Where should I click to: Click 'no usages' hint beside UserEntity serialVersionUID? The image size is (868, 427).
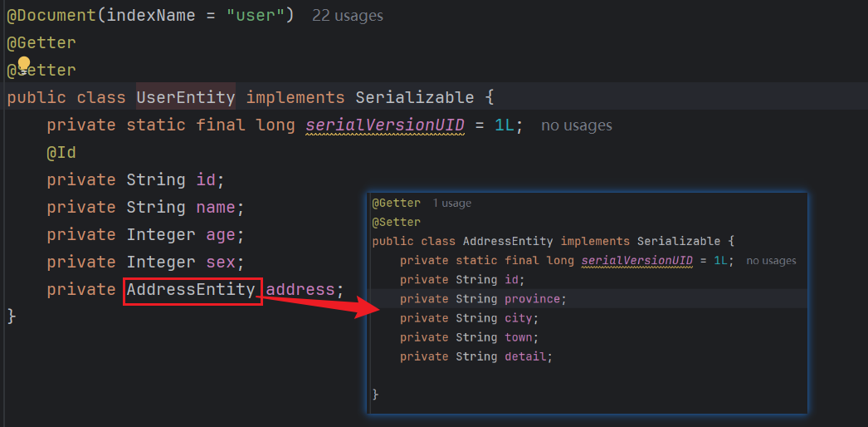point(576,125)
